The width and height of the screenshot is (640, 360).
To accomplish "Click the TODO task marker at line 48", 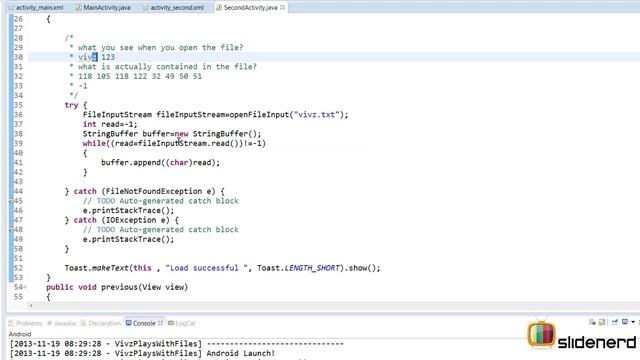I will pyautogui.click(x=11, y=229).
